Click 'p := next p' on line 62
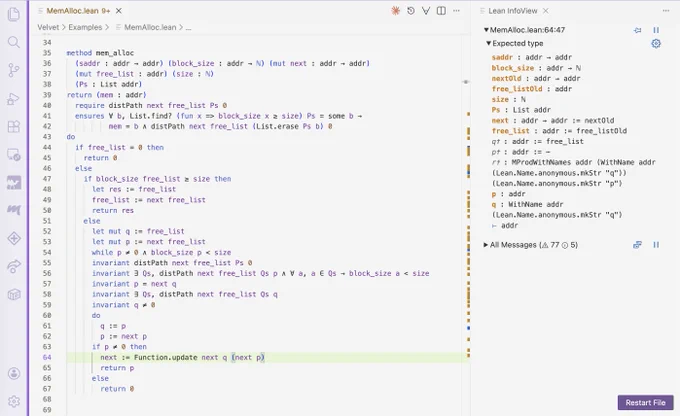This screenshot has height=416, width=680. pyautogui.click(x=124, y=336)
